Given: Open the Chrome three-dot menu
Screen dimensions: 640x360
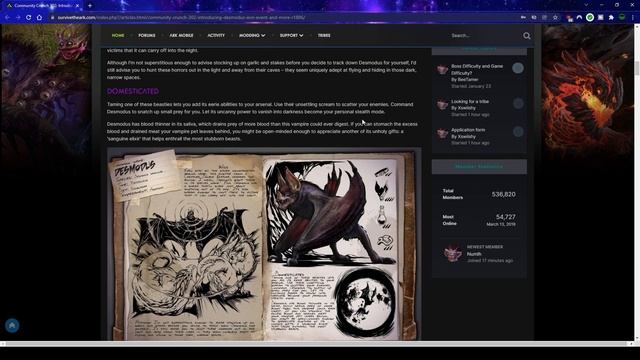Looking at the screenshot, I should [x=633, y=18].
